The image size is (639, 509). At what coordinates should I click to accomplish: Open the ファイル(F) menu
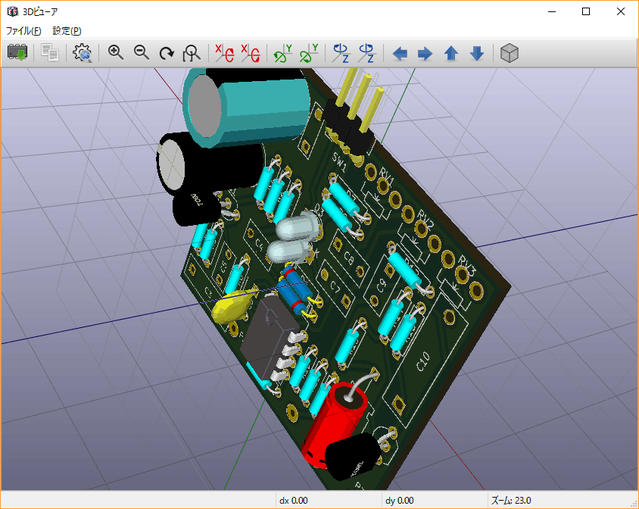click(23, 31)
